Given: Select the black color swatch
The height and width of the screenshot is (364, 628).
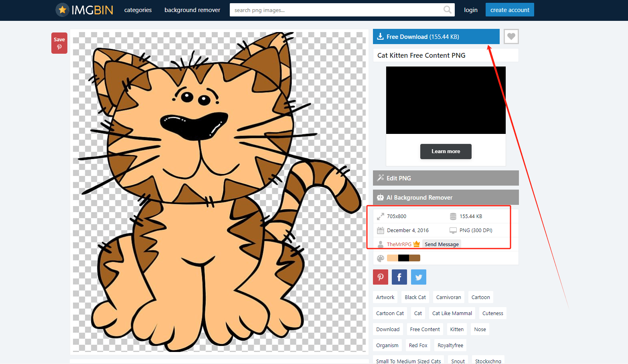Looking at the screenshot, I should (403, 258).
